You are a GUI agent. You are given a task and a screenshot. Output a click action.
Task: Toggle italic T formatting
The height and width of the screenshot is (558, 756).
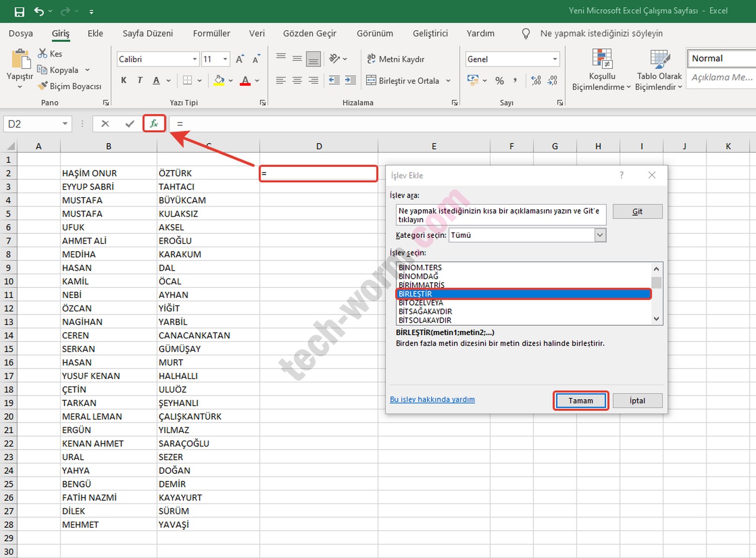[140, 81]
